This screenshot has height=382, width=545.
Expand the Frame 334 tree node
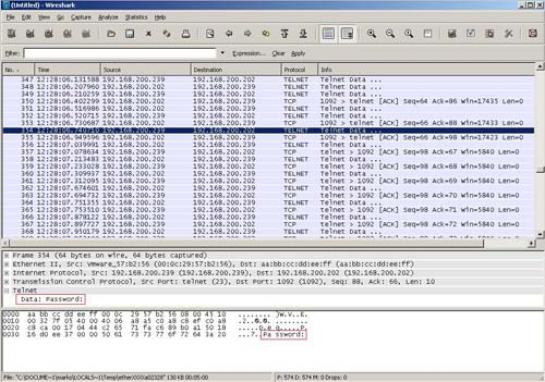pos(7,255)
